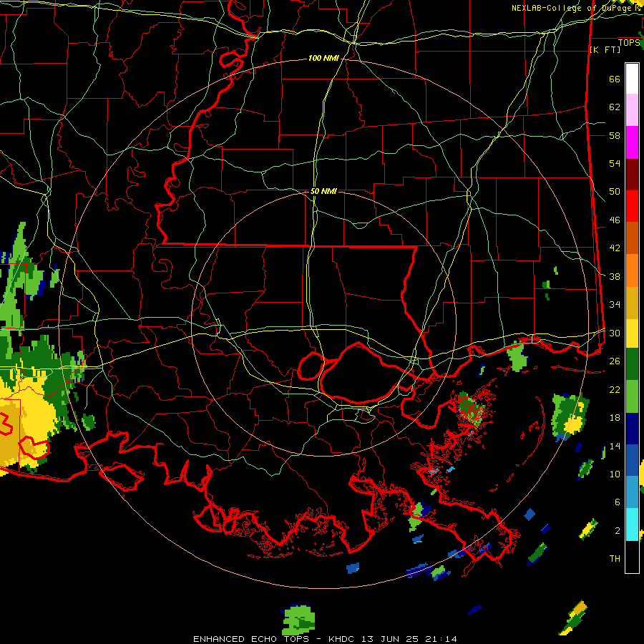This screenshot has width=644, height=644.
Task: Click the green echo cell at bottom center
Action: click(x=299, y=620)
